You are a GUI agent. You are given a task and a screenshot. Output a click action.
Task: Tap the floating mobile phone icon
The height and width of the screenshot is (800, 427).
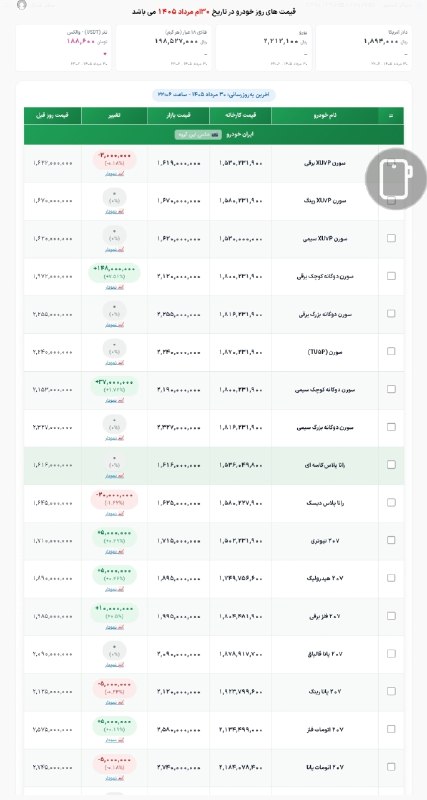[396, 179]
